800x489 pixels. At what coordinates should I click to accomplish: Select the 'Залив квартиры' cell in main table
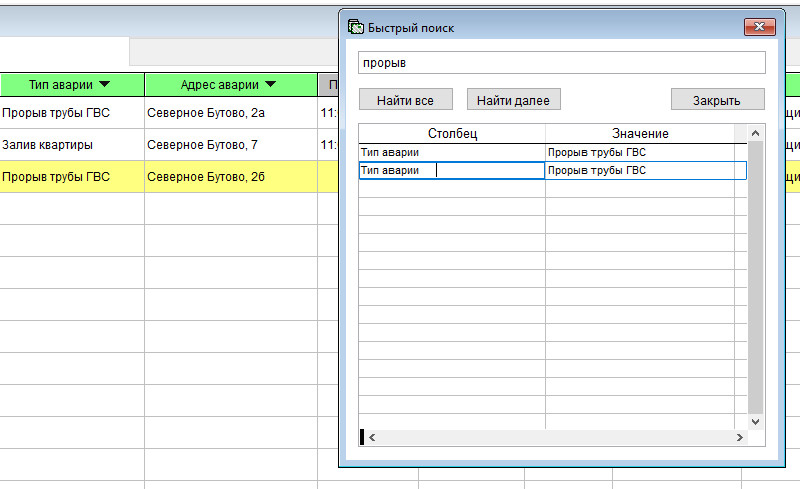(x=72, y=145)
